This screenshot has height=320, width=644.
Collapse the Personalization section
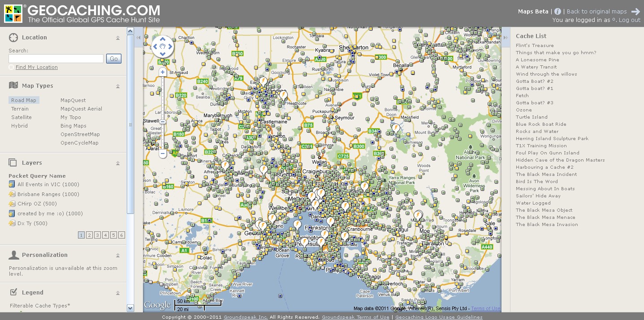[118, 255]
